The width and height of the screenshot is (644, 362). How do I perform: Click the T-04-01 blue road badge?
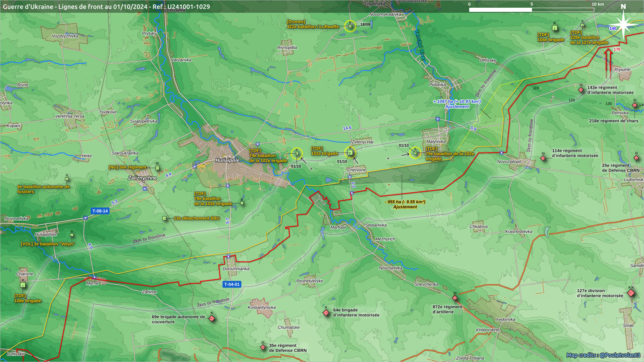[x=232, y=284]
